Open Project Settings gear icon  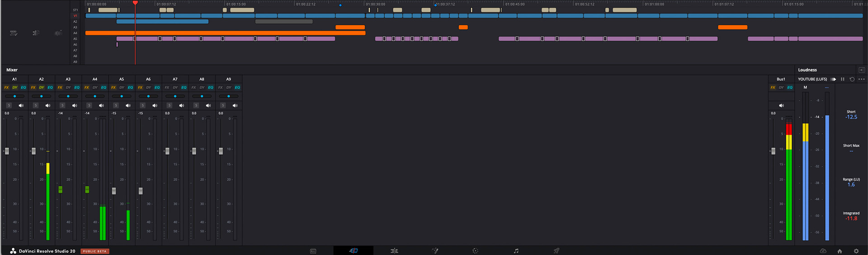tap(856, 251)
